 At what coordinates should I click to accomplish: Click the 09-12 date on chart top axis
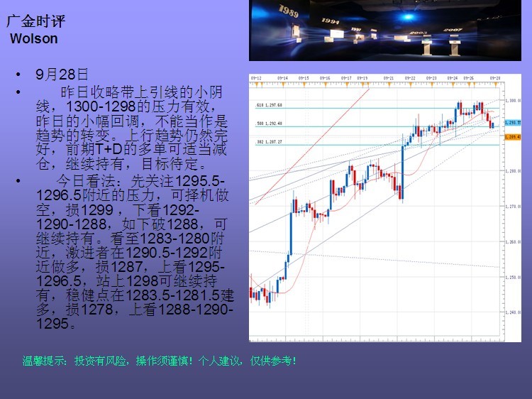(x=257, y=78)
